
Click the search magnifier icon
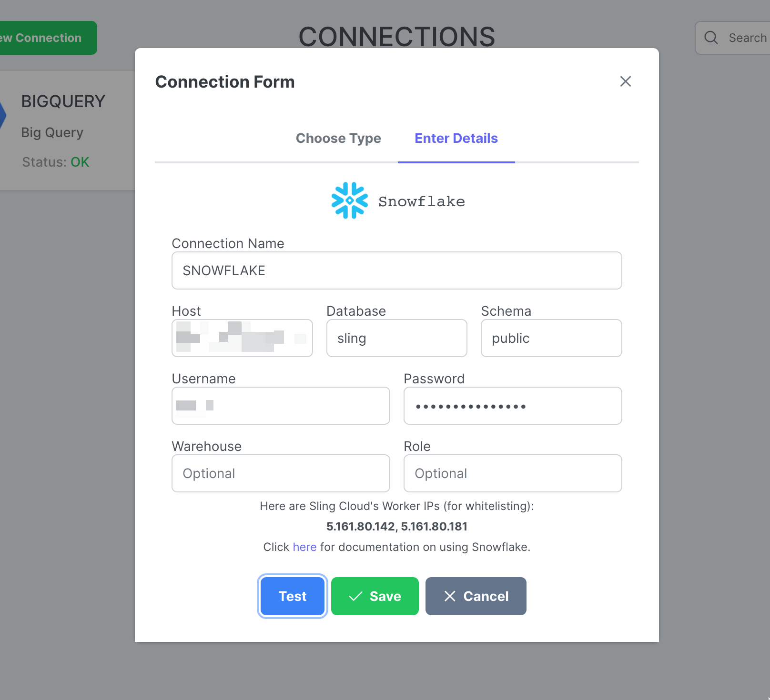tap(711, 38)
